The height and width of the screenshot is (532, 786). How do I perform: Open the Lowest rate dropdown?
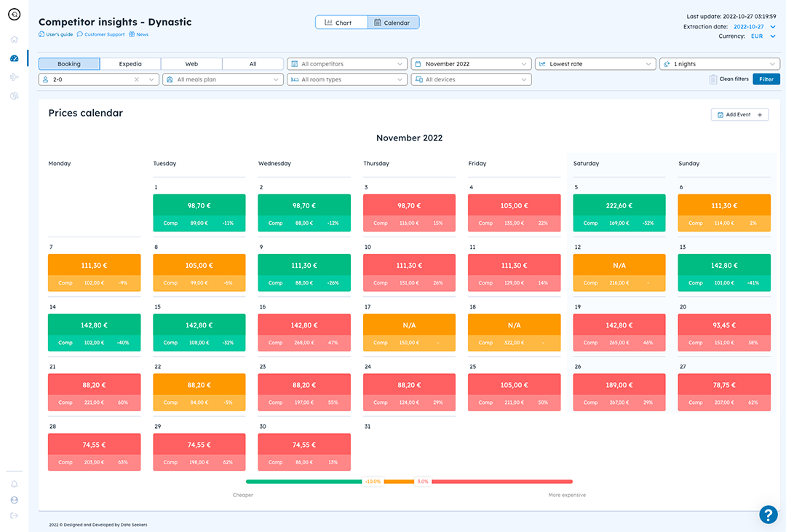click(x=595, y=63)
